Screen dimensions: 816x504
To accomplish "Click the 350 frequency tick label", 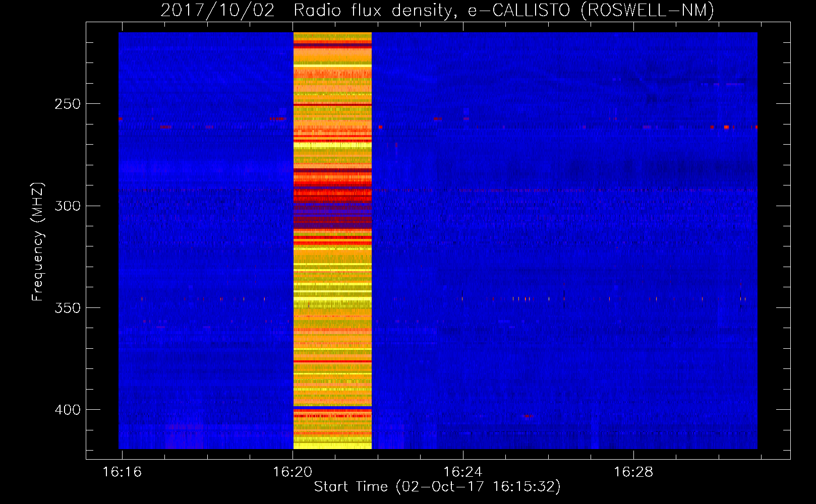I will 68,308.
